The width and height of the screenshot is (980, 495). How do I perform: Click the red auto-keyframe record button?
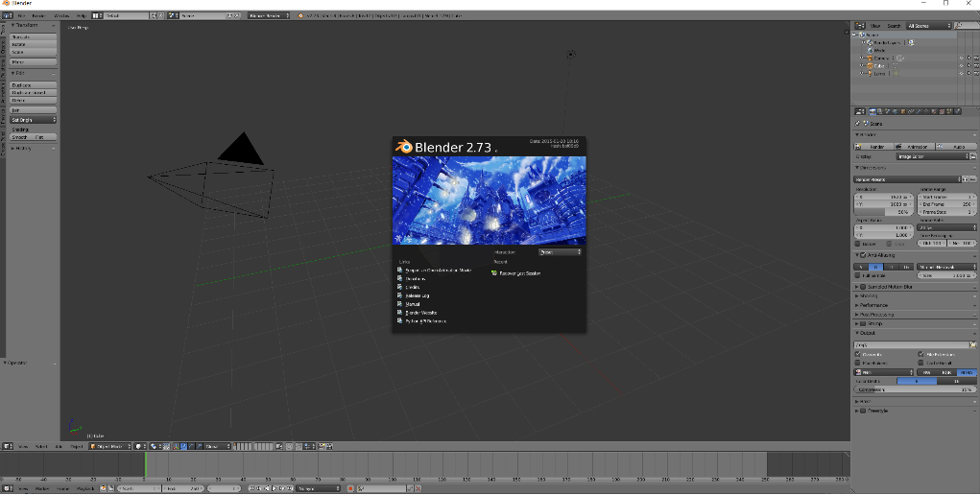click(x=350, y=488)
